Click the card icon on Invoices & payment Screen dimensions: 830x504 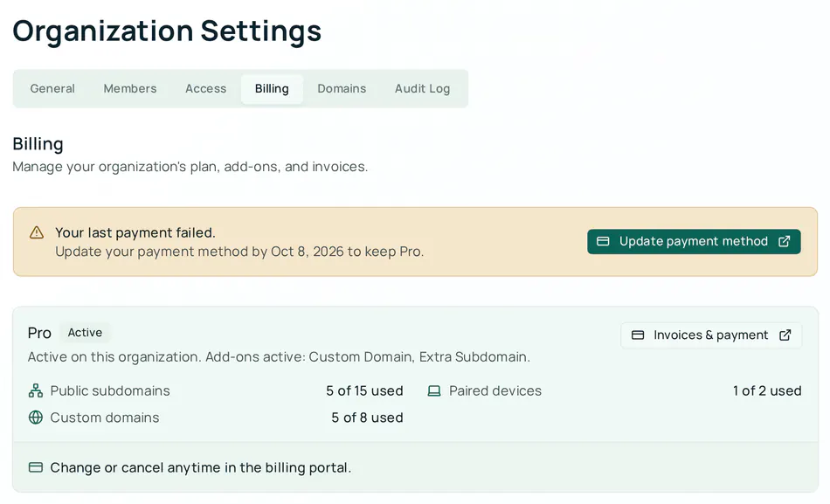pyautogui.click(x=638, y=335)
